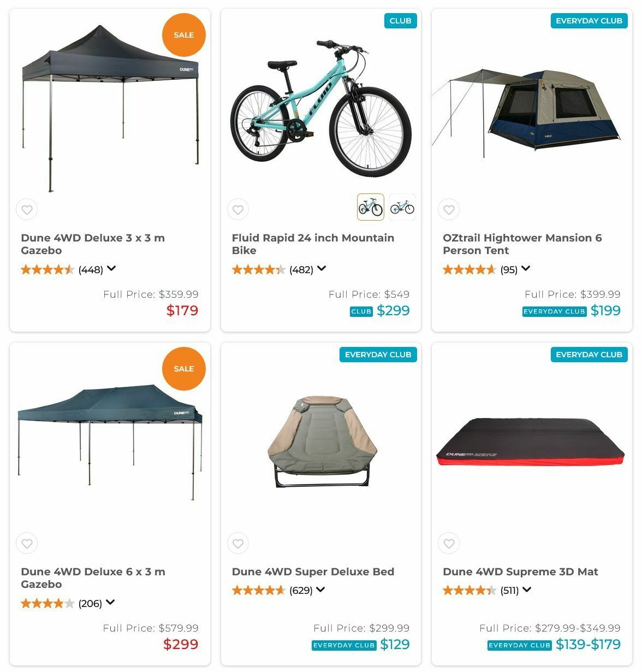Image resolution: width=642 pixels, height=672 pixels.
Task: Favorite the Fluid Rapid Mountain Bike
Action: [238, 210]
